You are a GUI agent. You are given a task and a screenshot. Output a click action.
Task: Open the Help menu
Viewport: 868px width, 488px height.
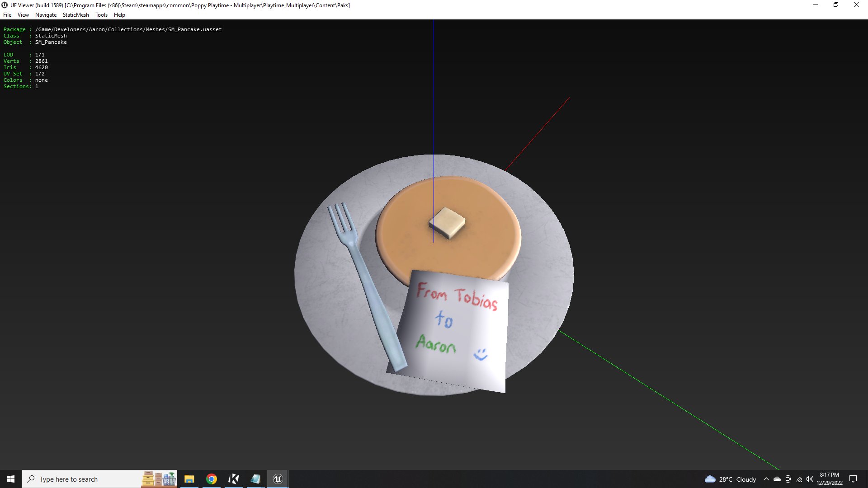(119, 15)
